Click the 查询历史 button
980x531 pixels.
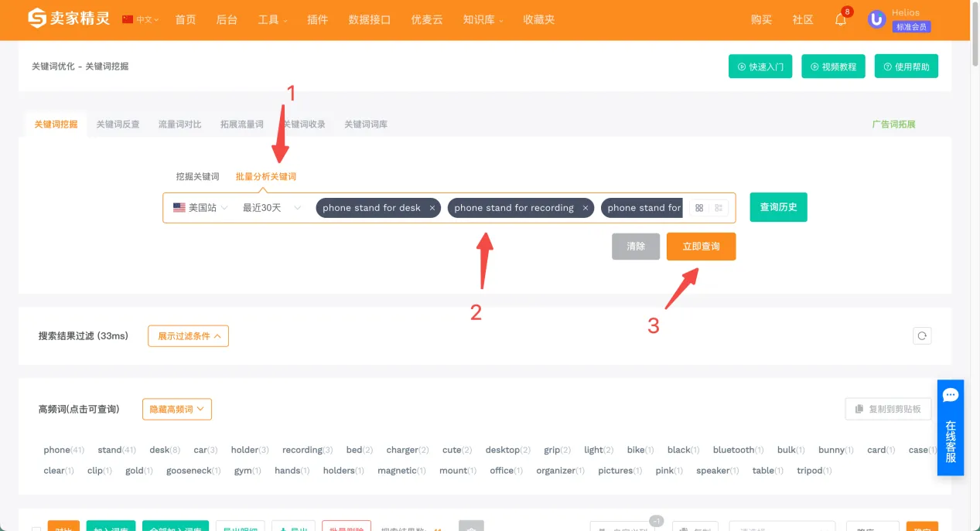[x=778, y=207]
